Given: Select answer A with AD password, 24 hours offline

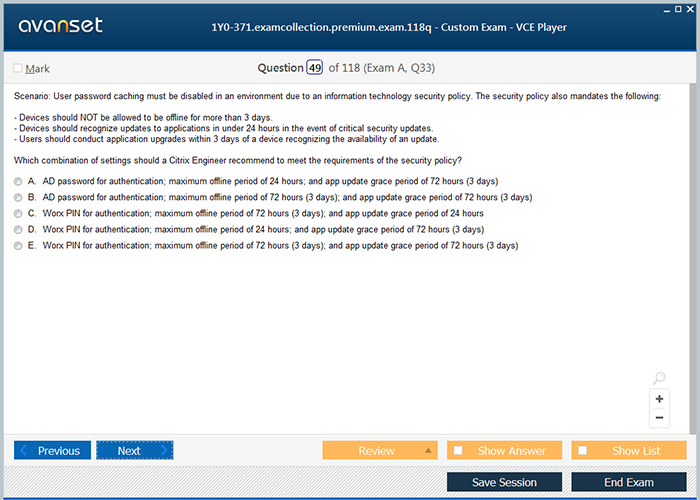Looking at the screenshot, I should pos(18,181).
